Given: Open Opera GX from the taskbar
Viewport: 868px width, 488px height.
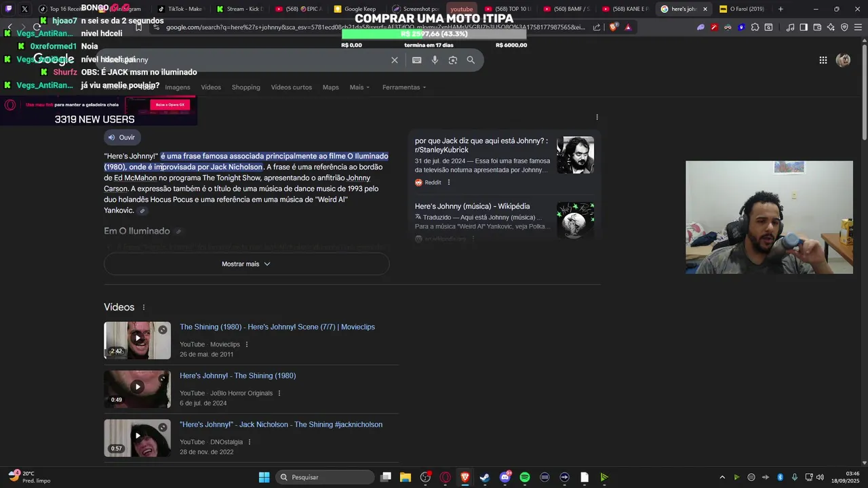Looking at the screenshot, I should pos(446,477).
